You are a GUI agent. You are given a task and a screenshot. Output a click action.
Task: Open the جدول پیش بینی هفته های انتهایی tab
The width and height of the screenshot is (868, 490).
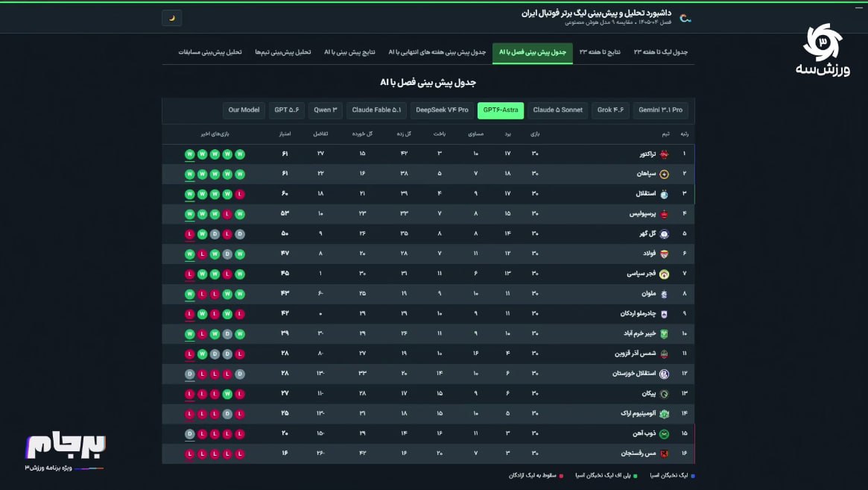pyautogui.click(x=437, y=52)
